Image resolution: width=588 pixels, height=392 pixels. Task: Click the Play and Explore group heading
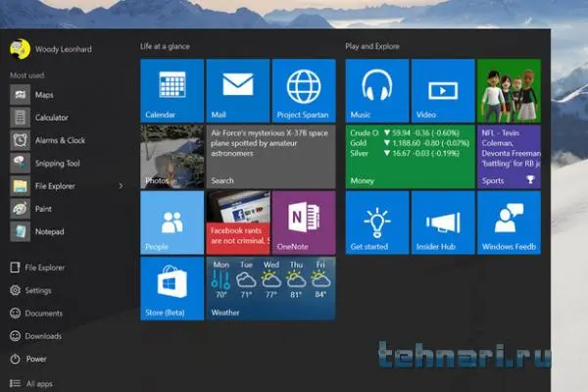[x=372, y=46]
